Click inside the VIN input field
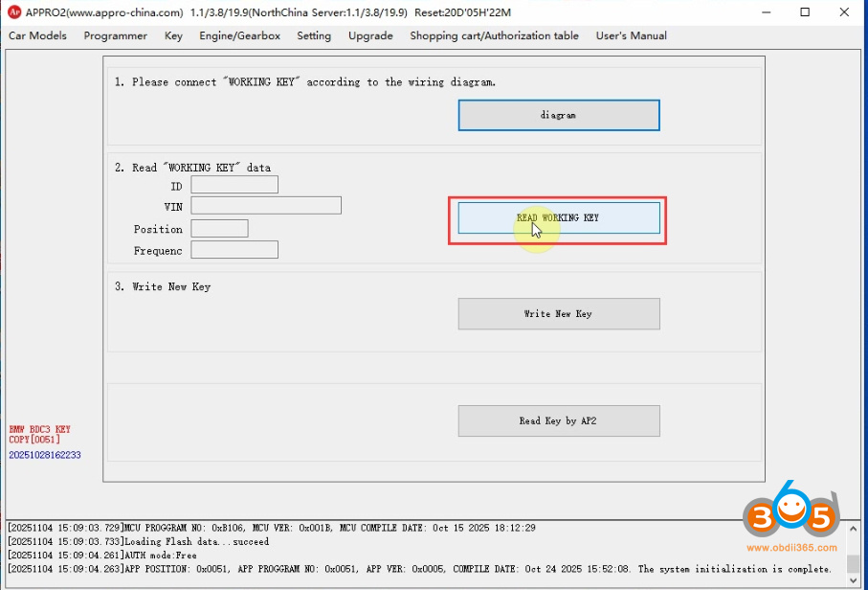The image size is (868, 590). click(265, 205)
